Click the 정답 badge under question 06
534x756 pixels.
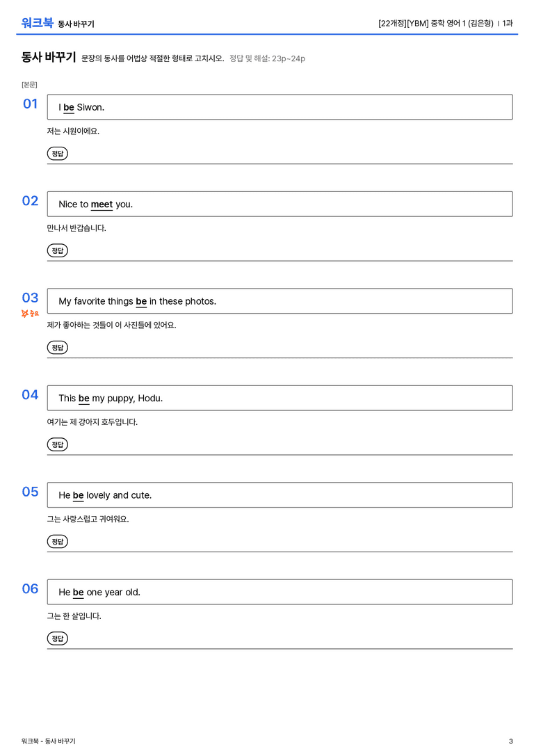coord(57,638)
